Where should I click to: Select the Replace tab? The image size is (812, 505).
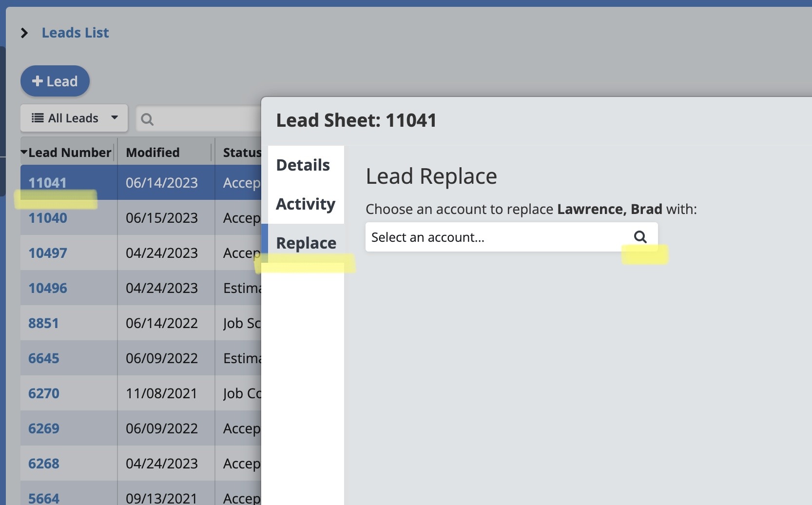[306, 243]
